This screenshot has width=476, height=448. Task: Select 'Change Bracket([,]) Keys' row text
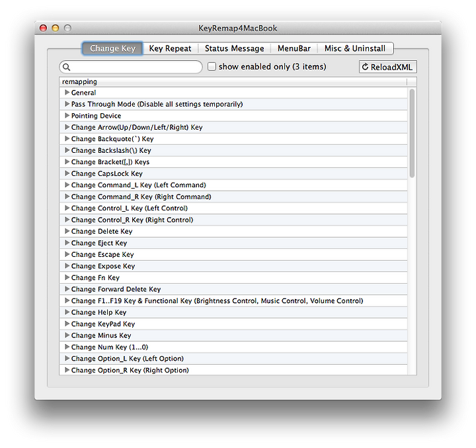pyautogui.click(x=110, y=162)
